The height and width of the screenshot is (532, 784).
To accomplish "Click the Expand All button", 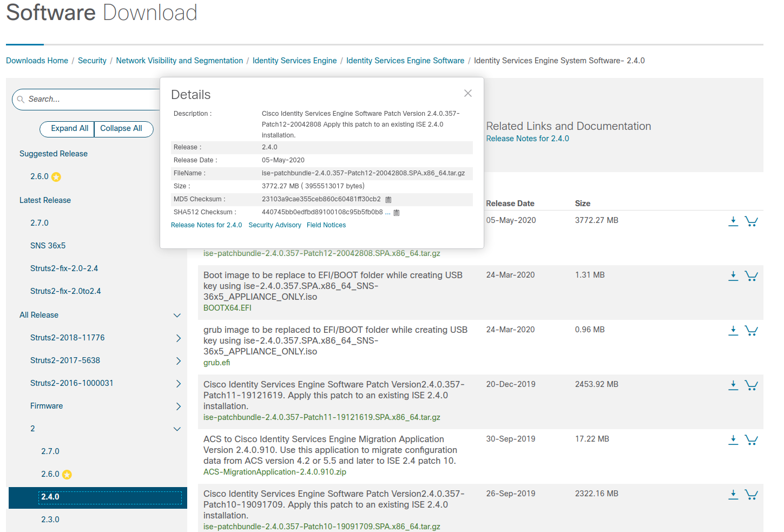I will pos(69,129).
